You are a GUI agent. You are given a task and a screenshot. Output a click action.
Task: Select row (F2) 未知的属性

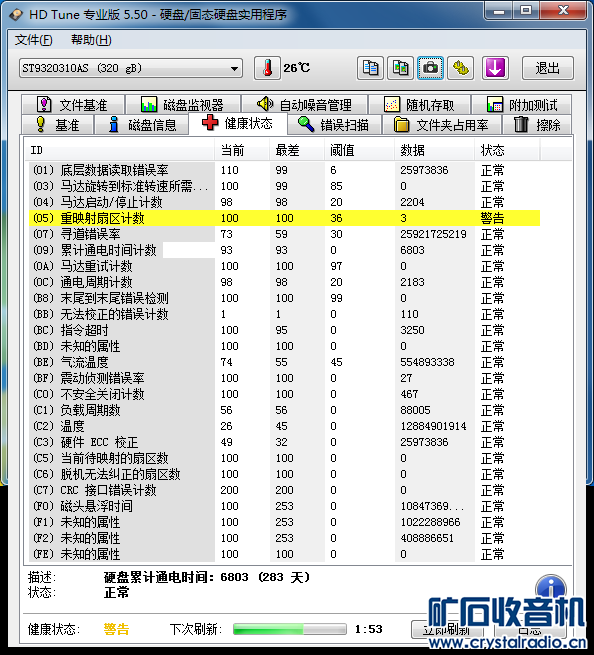284,538
